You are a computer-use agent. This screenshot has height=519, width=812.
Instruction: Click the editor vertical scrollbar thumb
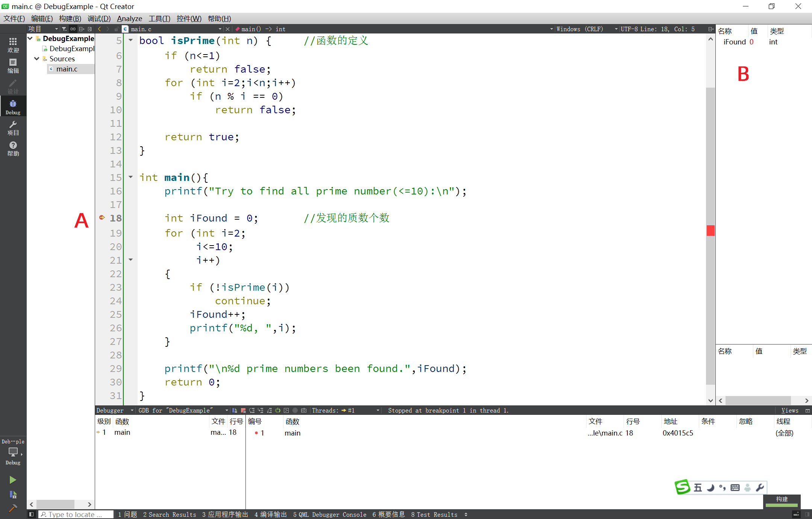710,236
